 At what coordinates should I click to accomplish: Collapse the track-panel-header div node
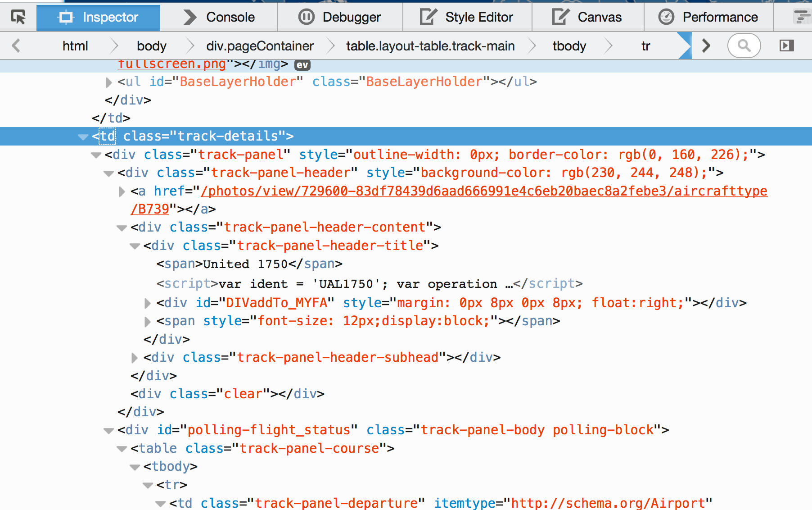coord(108,173)
